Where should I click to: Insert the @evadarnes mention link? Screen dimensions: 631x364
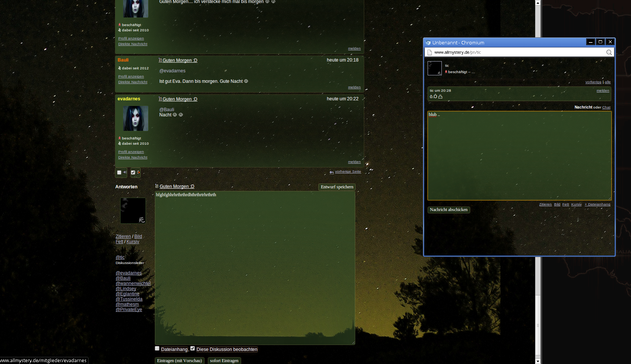[129, 273]
